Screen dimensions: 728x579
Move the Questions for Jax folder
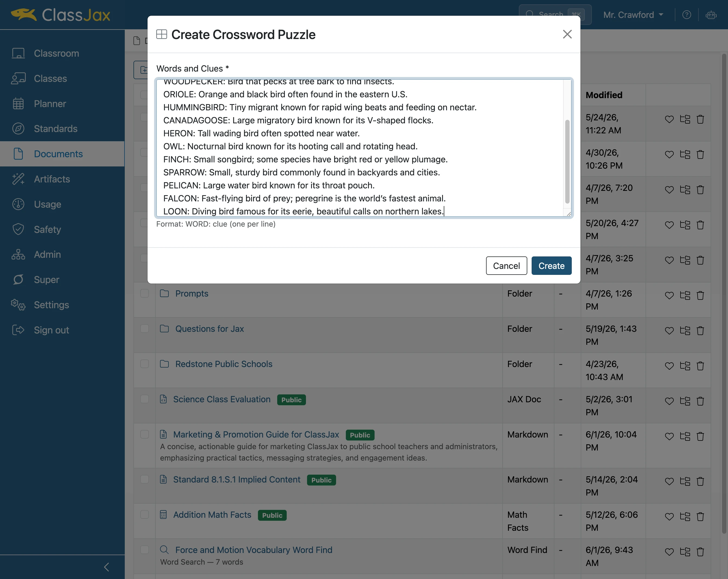[x=685, y=331]
